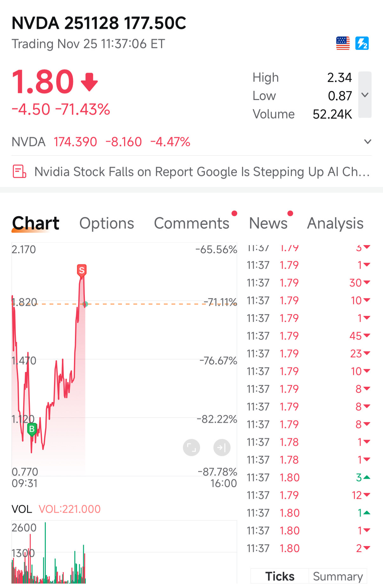Image resolution: width=383 pixels, height=588 pixels.
Task: Expand chart to fullscreen with corner-brackets icon
Action: [191, 448]
